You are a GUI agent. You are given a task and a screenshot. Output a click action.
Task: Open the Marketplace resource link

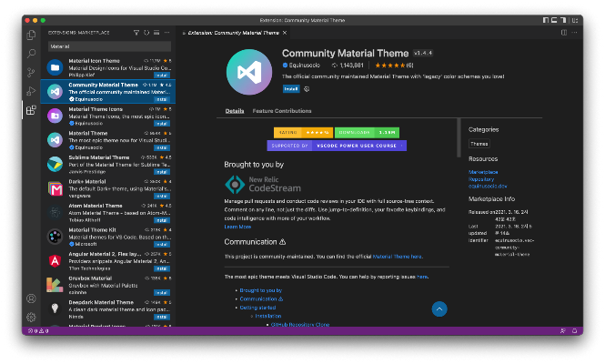pyautogui.click(x=483, y=172)
